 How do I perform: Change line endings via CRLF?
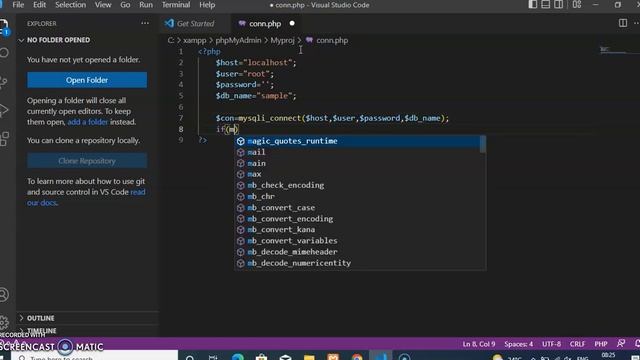[577, 344]
